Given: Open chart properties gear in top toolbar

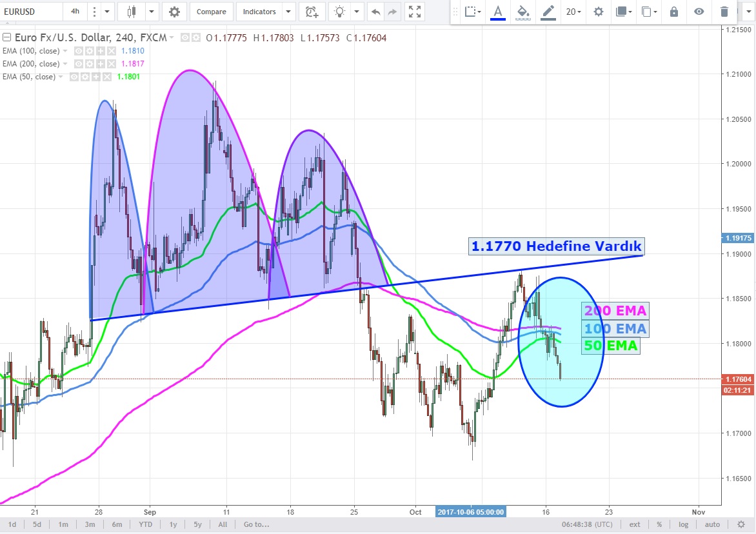Looking at the screenshot, I should click(x=174, y=12).
